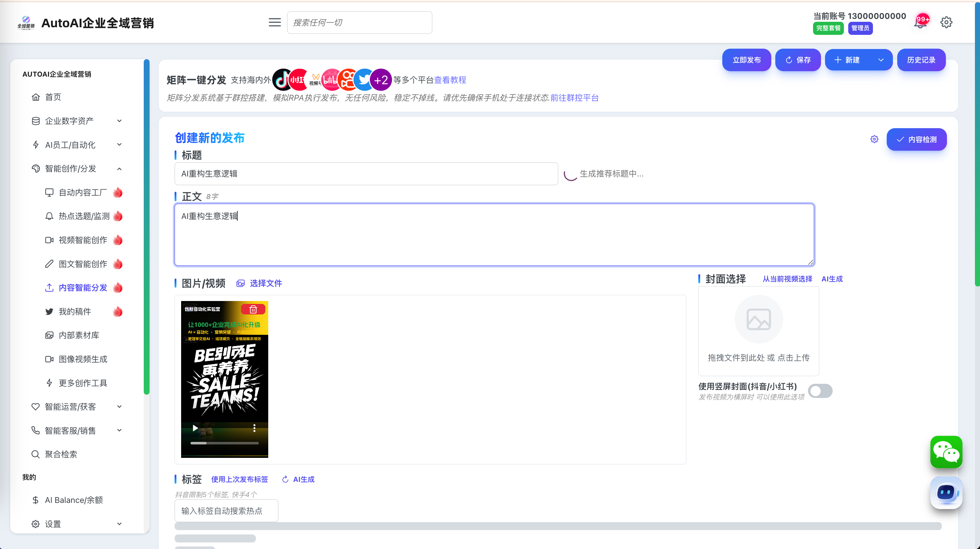Click the 立即发布 button

pos(746,60)
